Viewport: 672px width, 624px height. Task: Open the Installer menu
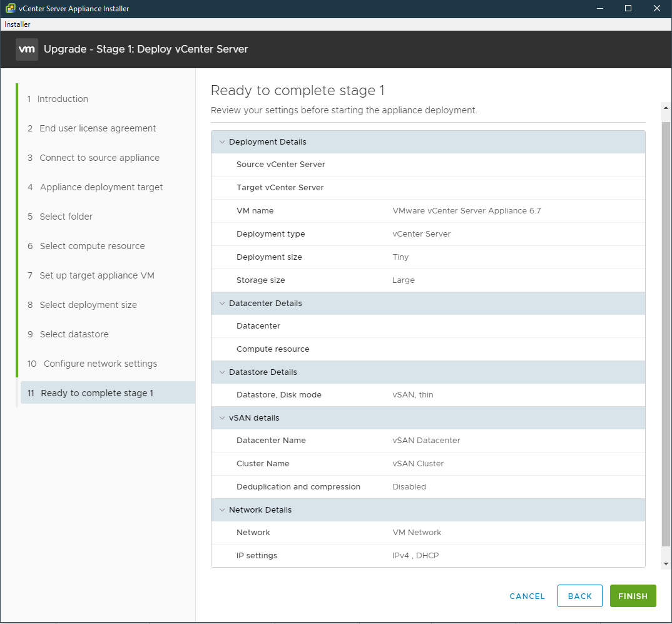coord(16,24)
